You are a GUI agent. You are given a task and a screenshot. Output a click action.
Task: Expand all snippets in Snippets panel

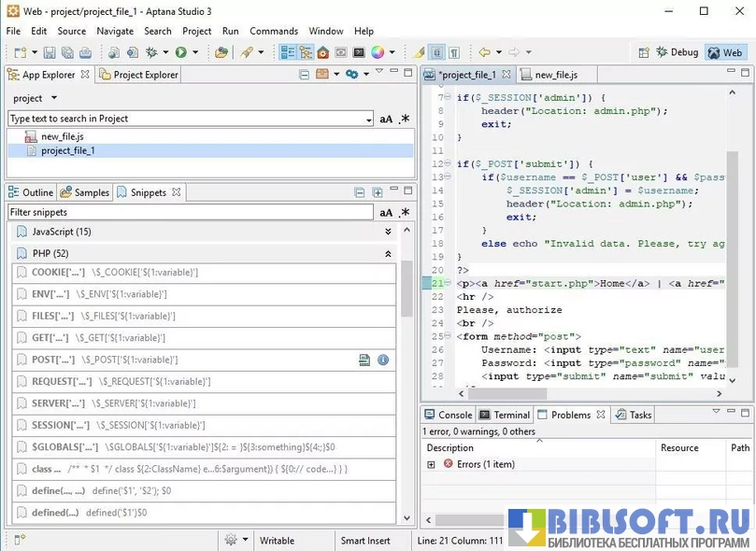pyautogui.click(x=378, y=193)
